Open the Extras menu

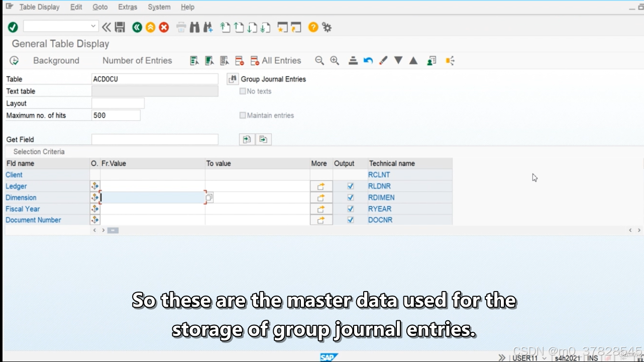(x=128, y=7)
